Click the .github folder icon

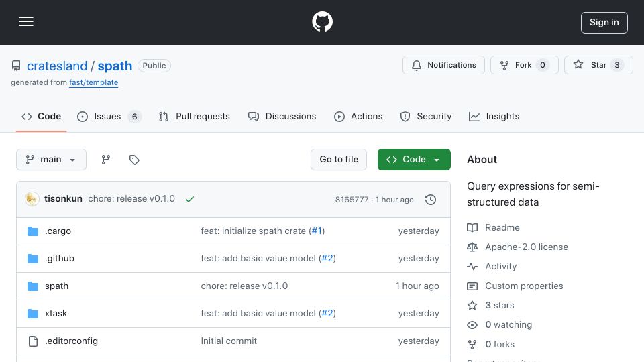[x=33, y=259]
